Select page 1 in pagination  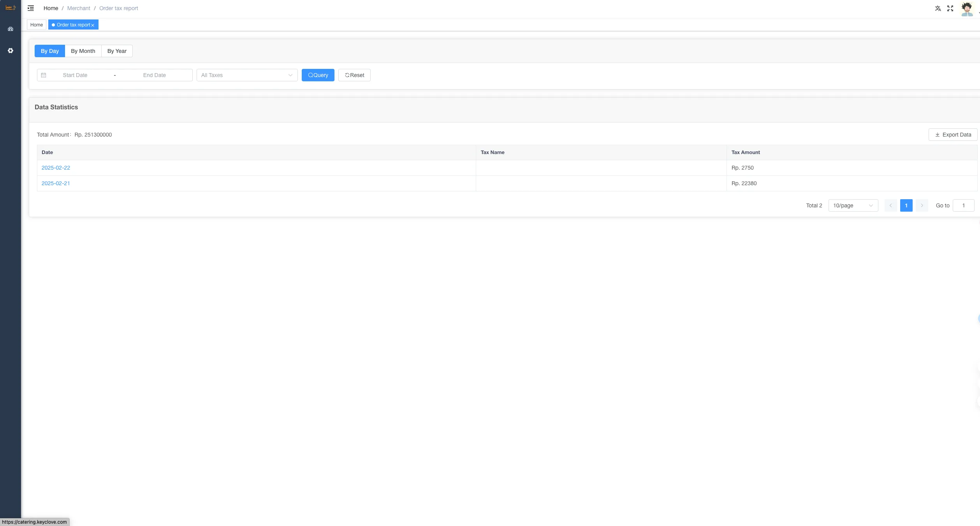906,205
